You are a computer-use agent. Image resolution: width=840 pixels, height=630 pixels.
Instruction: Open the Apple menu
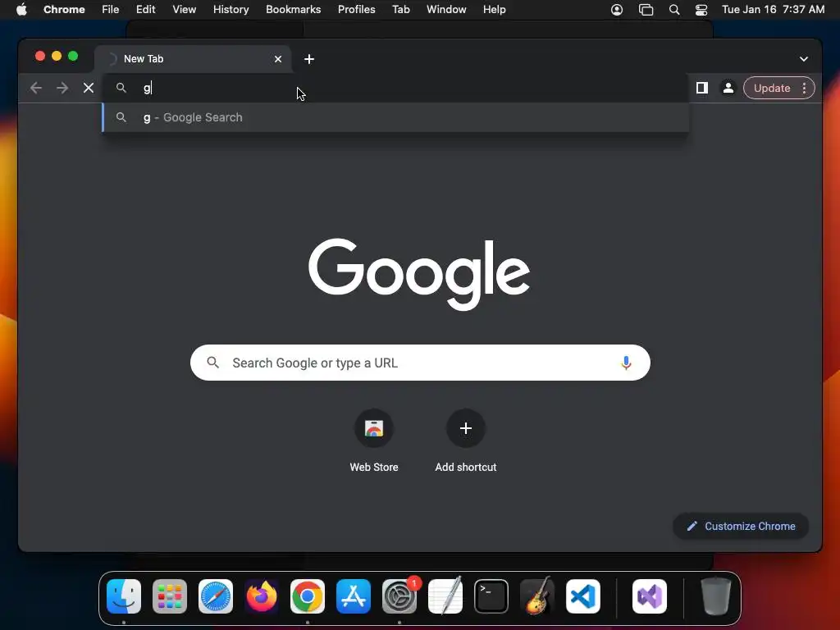click(x=21, y=10)
